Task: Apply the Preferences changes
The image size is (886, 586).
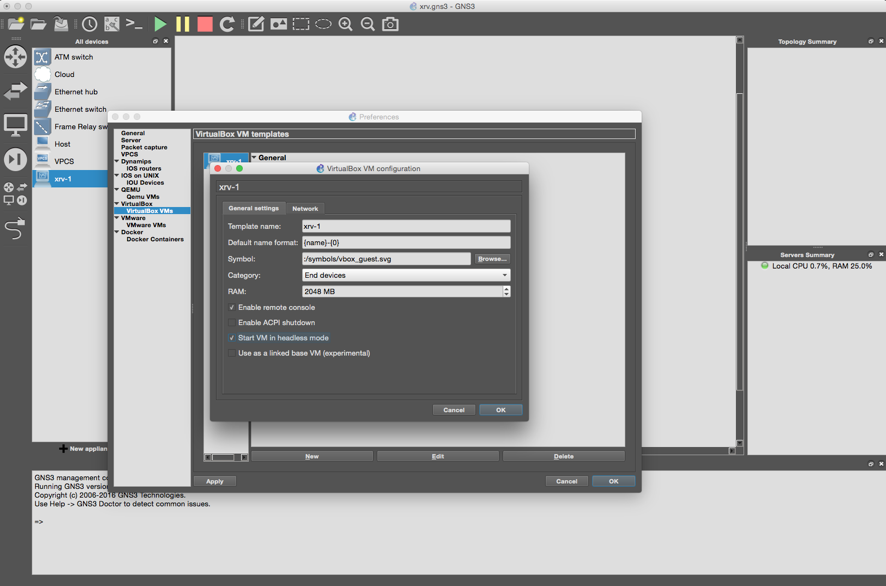Action: pyautogui.click(x=215, y=481)
